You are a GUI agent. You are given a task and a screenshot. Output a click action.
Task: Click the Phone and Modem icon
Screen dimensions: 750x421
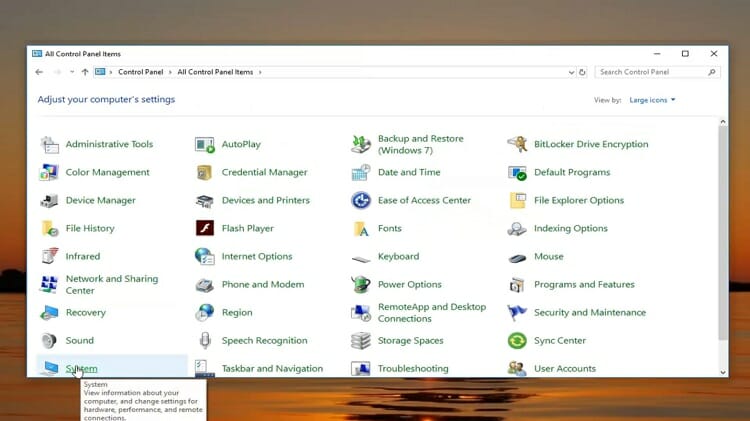point(205,285)
